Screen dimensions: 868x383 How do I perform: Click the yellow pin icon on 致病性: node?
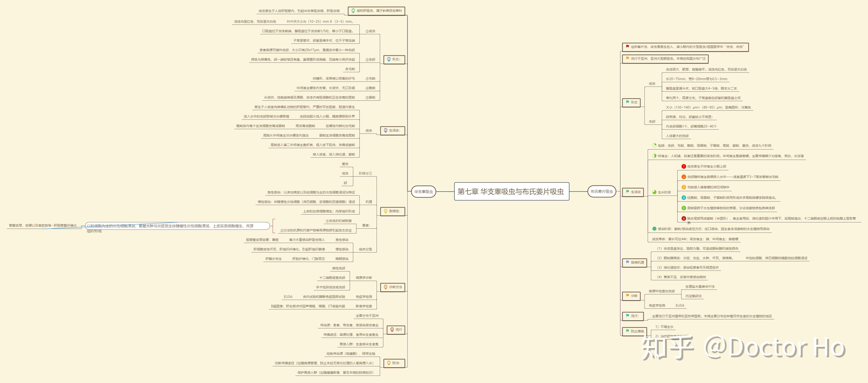pos(386,211)
